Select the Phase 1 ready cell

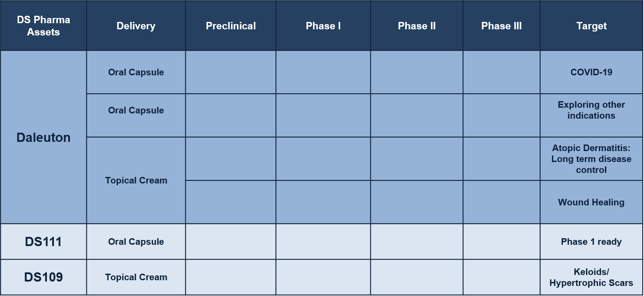click(x=591, y=242)
